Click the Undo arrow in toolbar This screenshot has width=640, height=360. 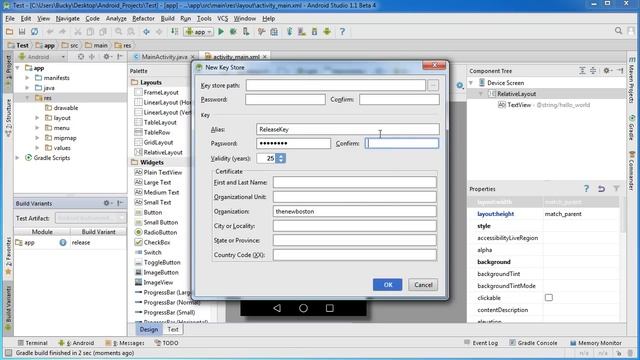50,31
